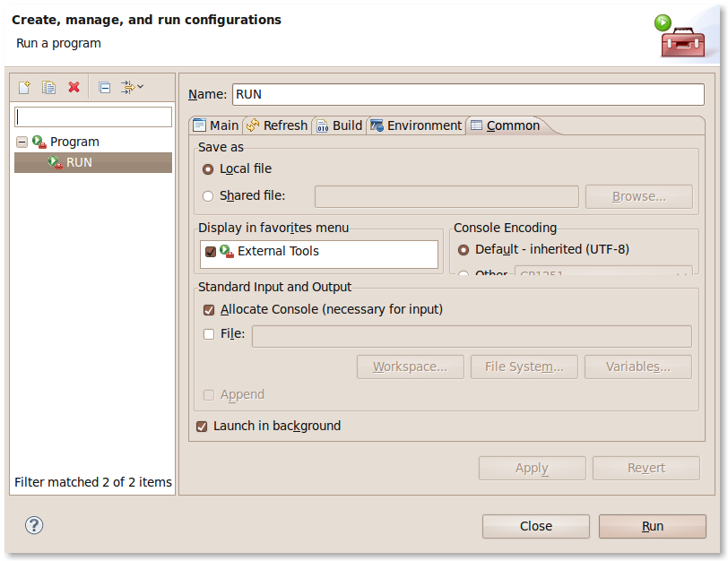The width and height of the screenshot is (728, 561).
Task: Open help via the question mark icon
Action: coord(34,525)
